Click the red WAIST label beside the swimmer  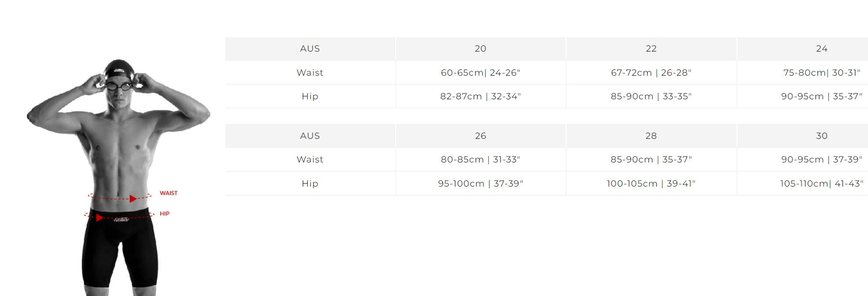[x=168, y=193]
